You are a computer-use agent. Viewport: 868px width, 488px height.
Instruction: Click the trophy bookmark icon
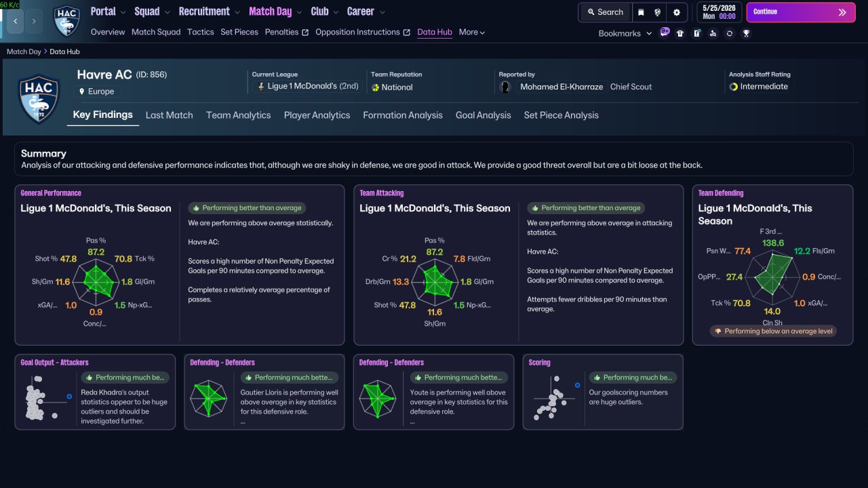(746, 33)
